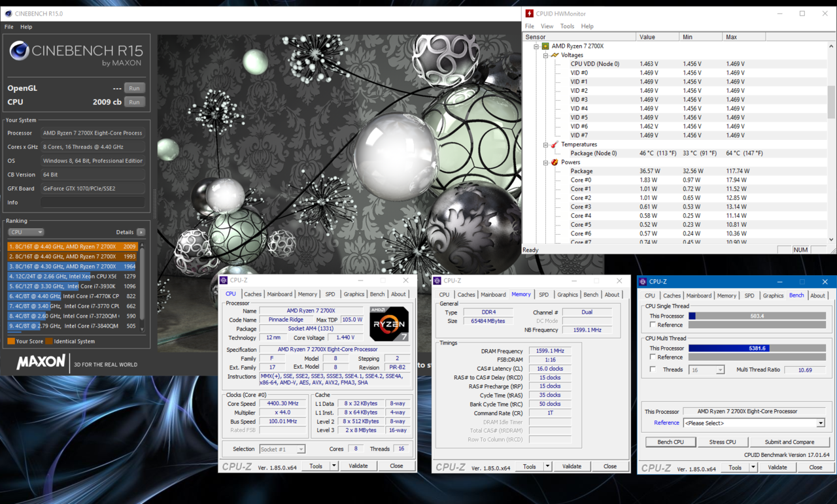837x504 pixels.
Task: Click the Ryzen 7 logo in CPU-Z
Action: 389,324
